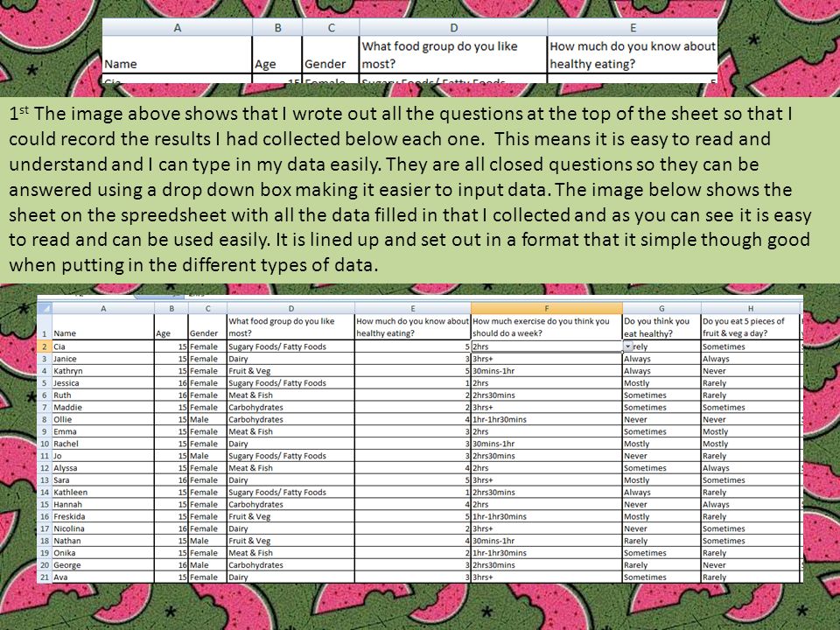Click Cia's 'Sometimes' fruit & veg cell
The height and width of the screenshot is (630, 840).
coord(751,346)
